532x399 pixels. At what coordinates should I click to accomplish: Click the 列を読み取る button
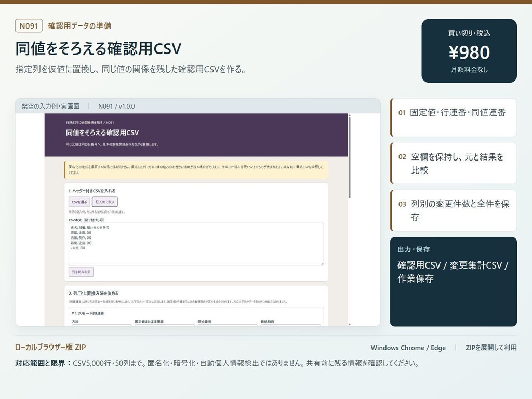[81, 272]
